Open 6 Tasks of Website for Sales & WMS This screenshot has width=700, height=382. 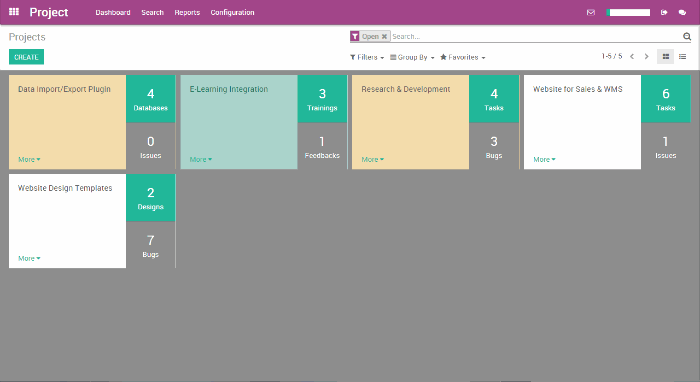666,99
